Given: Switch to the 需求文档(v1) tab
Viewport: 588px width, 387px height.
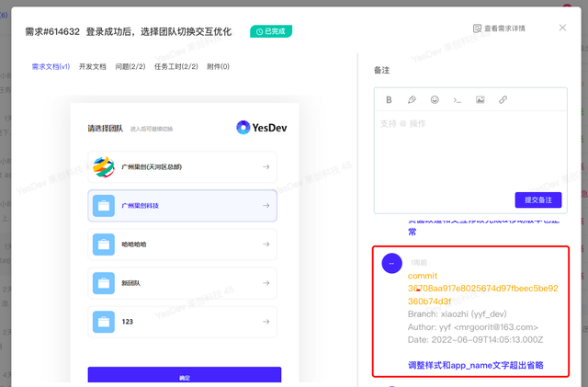Looking at the screenshot, I should coord(51,67).
